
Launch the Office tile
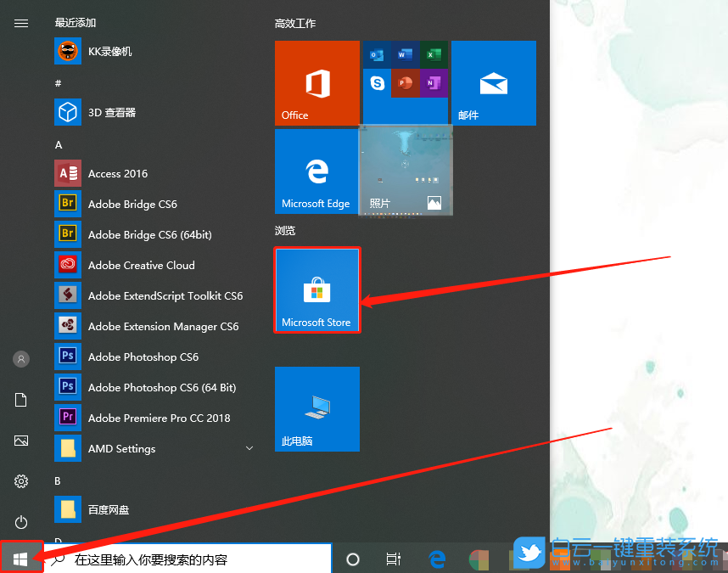317,82
